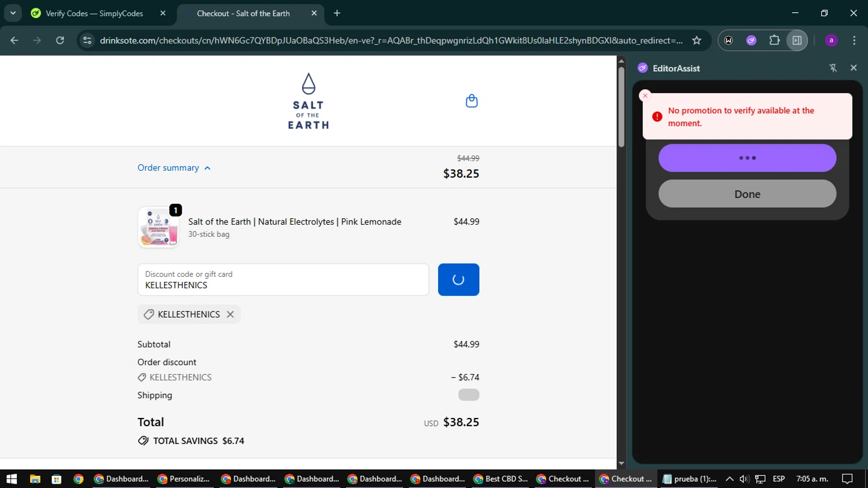
Task: Open the tab search dropdown
Action: pyautogui.click(x=13, y=13)
